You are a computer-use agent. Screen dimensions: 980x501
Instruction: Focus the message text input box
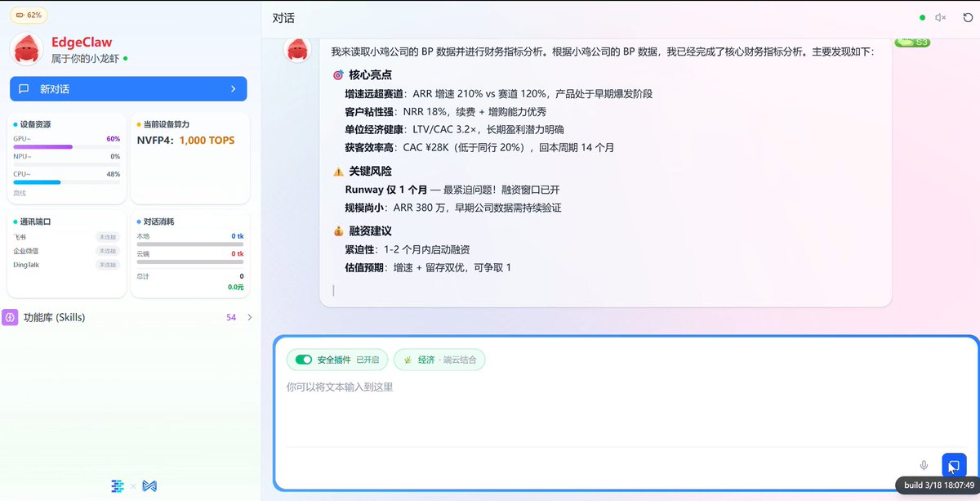(625, 413)
